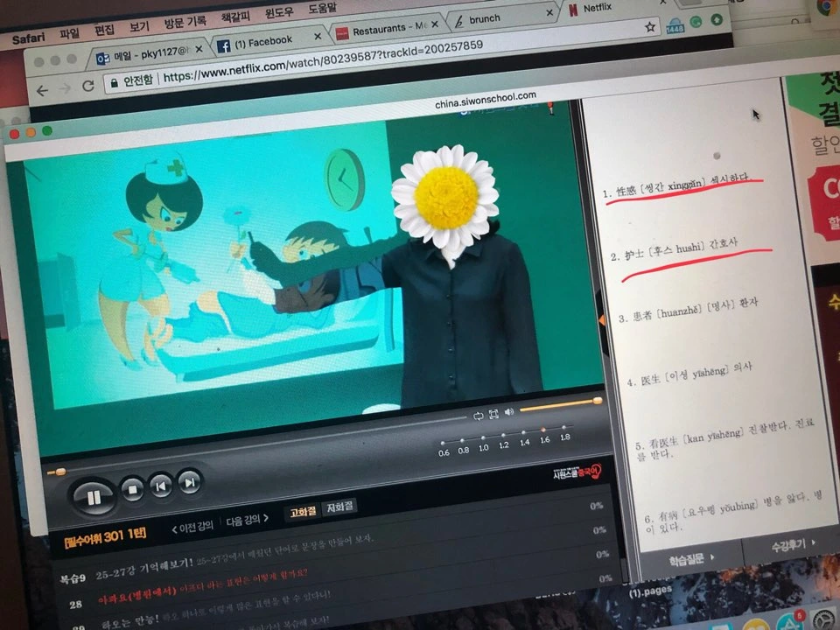Click the green up-arrow extension icon

coord(717,20)
